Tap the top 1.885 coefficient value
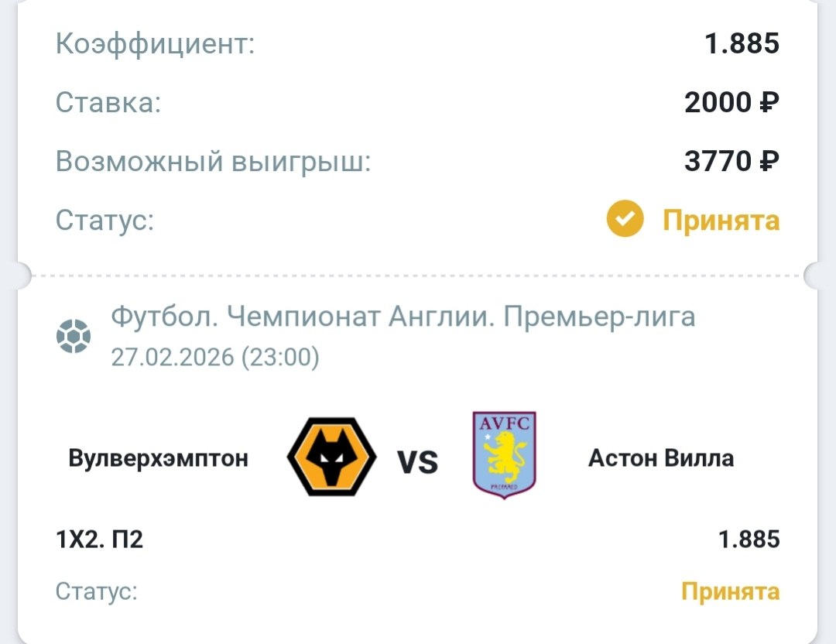Screen dimensions: 836x644 [742, 43]
